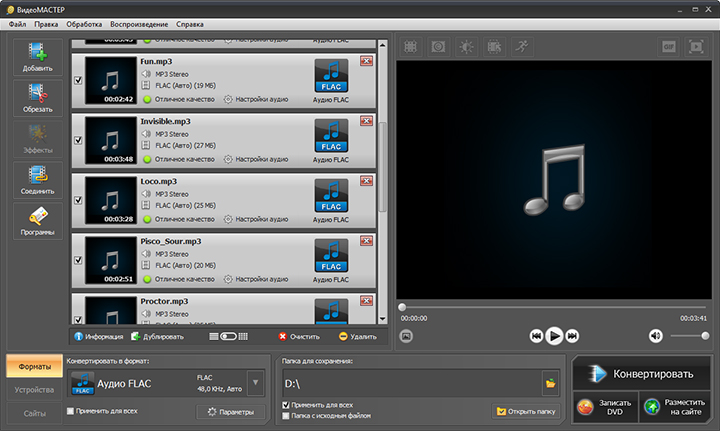Open the GIF creation tool

click(669, 47)
